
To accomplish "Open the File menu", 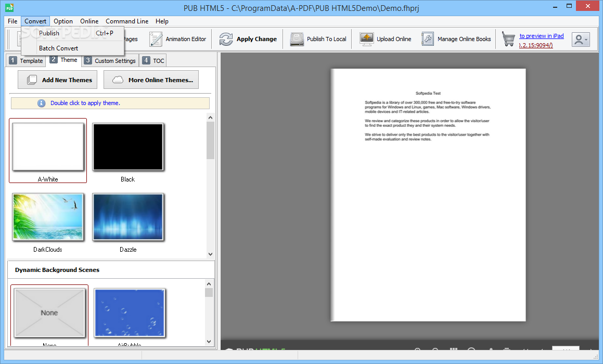I will click(x=12, y=21).
